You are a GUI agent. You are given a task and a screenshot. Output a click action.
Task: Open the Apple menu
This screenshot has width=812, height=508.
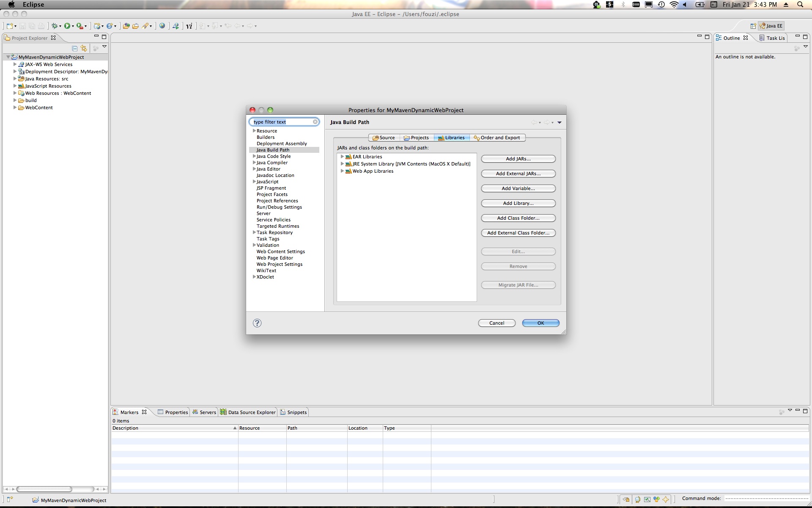11,4
